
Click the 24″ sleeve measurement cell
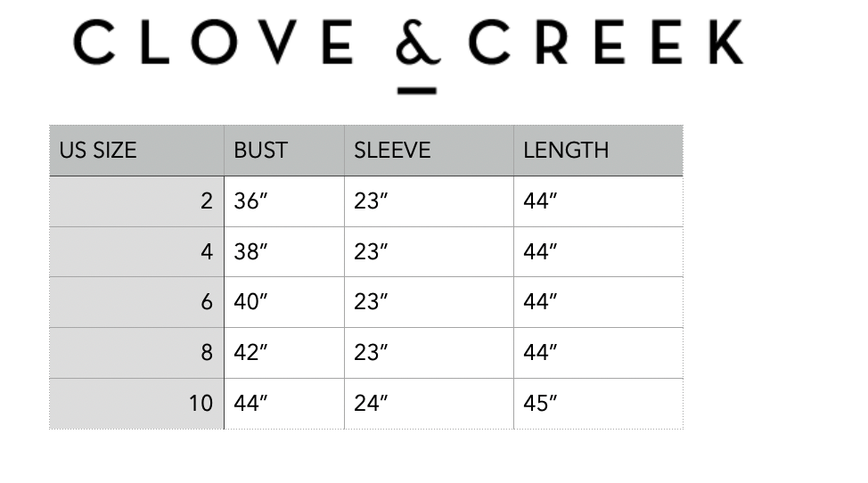(x=371, y=403)
